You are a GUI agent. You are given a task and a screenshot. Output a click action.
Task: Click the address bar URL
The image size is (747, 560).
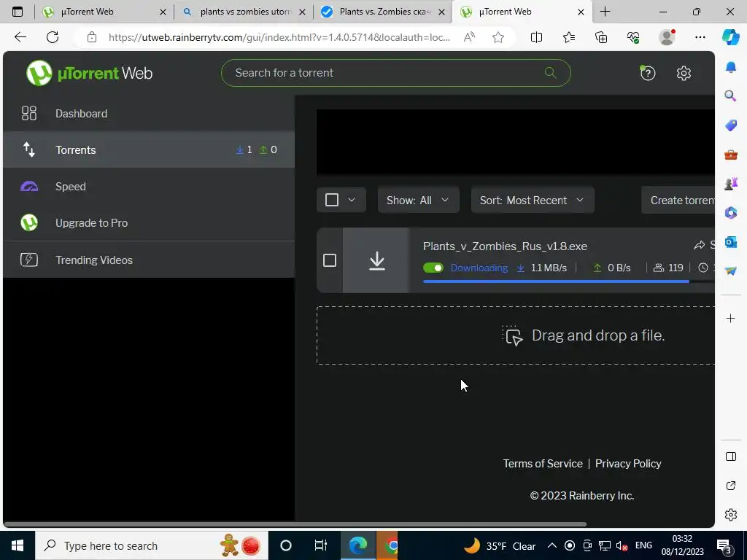[279, 37]
